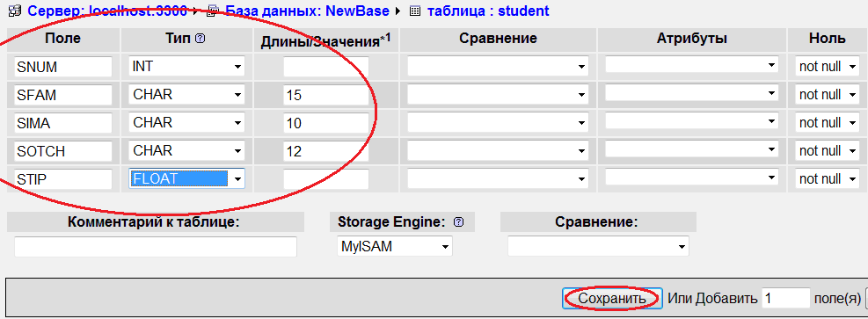
Task: Open the База данных: NewBase link
Action: [305, 11]
